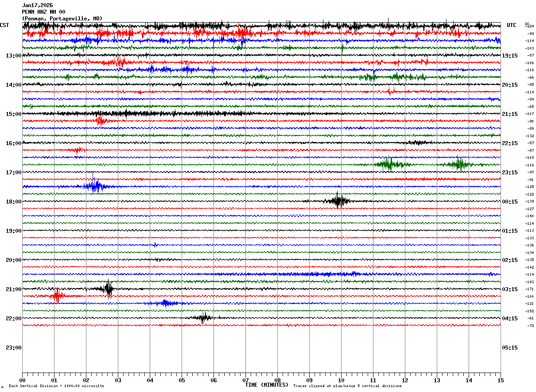Image resolution: width=536 pixels, height=392 pixels.
Task: Click the '15' minute tick label
Action: [501, 380]
